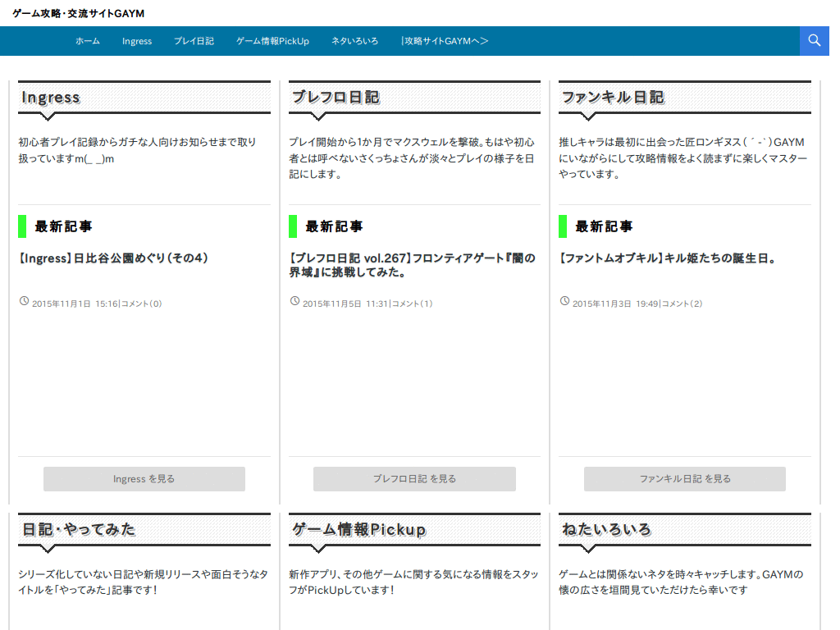Click the date text 2015年11月5日 11:31
Image resolution: width=840 pixels, height=630 pixels.
tap(345, 304)
